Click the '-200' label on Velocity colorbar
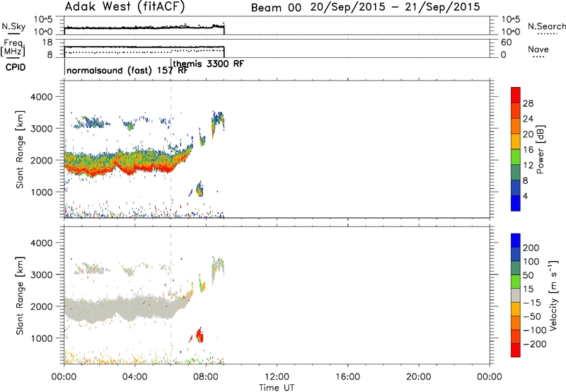 [x=535, y=344]
